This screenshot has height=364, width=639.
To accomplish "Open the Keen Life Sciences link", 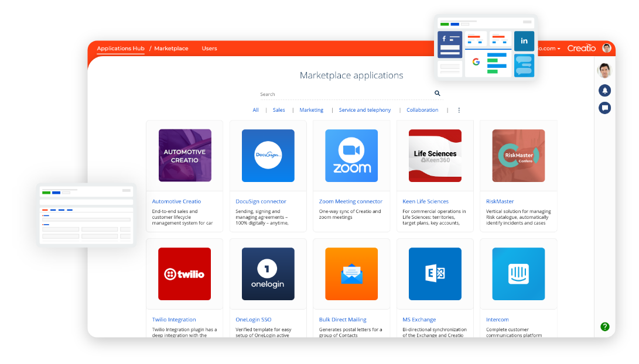I will pyautogui.click(x=425, y=201).
